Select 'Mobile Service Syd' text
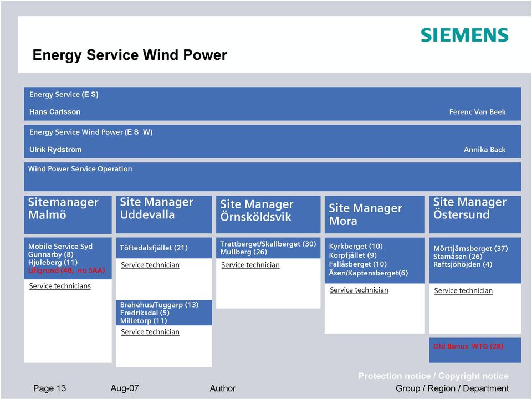 coord(60,246)
